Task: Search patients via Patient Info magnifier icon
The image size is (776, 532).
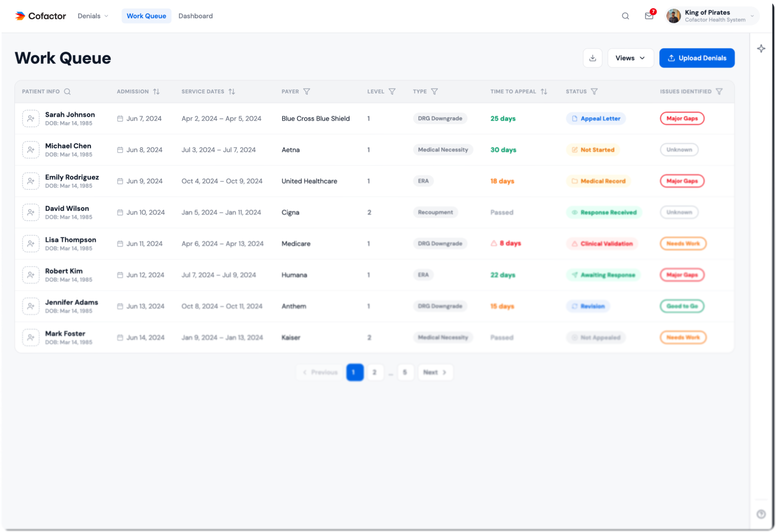Action: click(x=67, y=91)
